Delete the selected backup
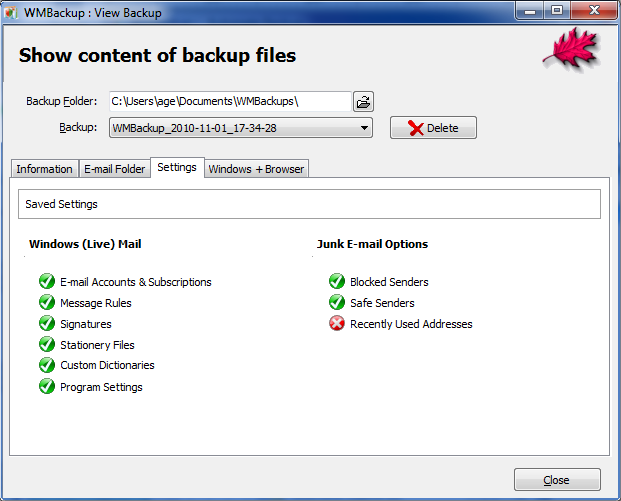The height and width of the screenshot is (501, 621). point(433,128)
